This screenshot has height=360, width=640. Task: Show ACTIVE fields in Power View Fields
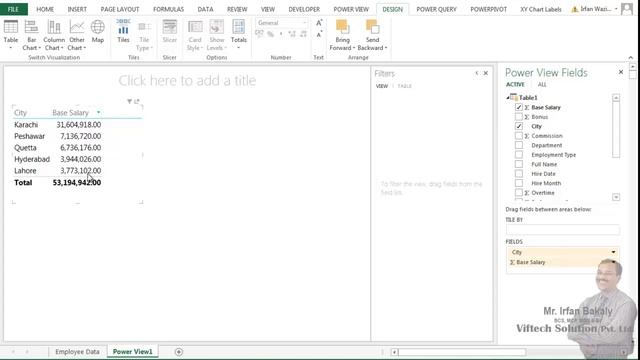(515, 84)
